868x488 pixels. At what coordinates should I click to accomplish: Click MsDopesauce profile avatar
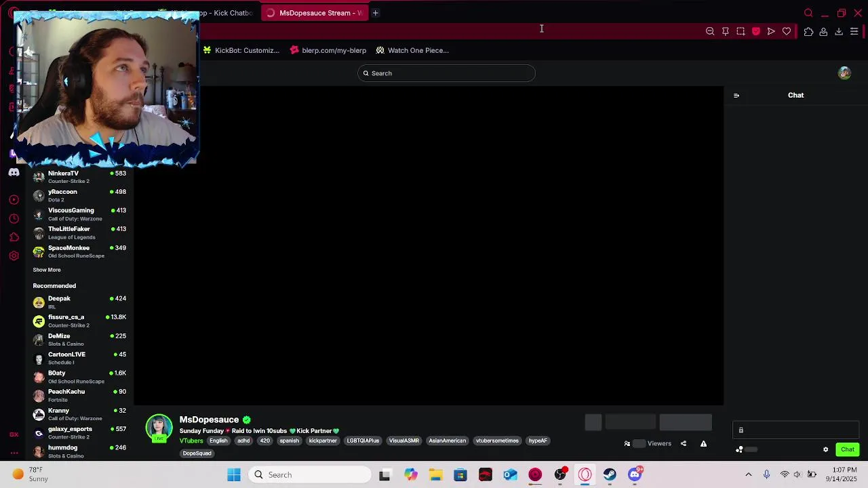(159, 428)
